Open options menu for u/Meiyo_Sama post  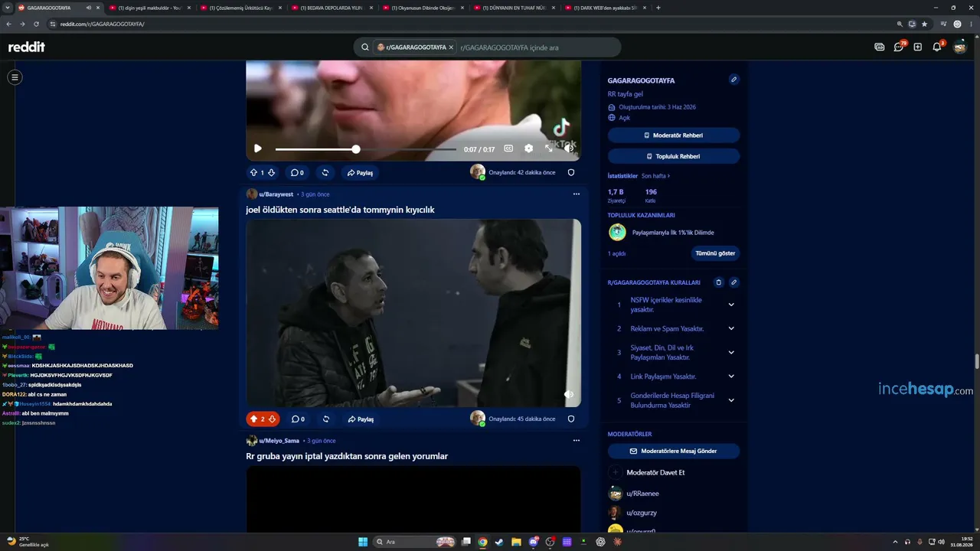tap(577, 441)
